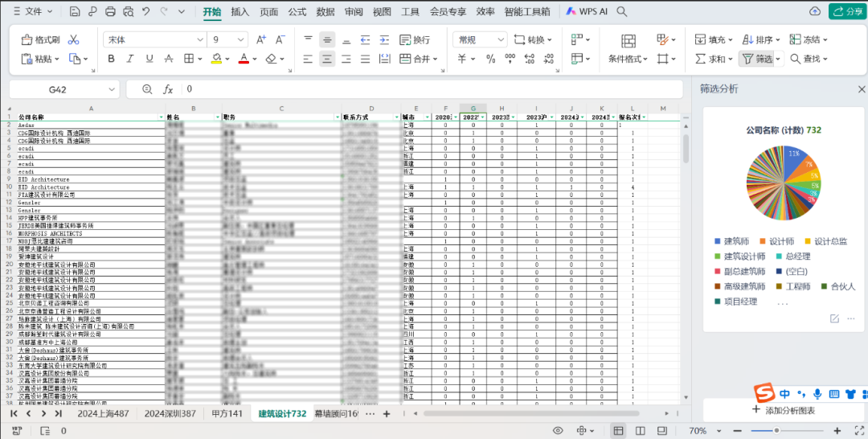
Task: Toggle italic text formatting
Action: [x=130, y=59]
